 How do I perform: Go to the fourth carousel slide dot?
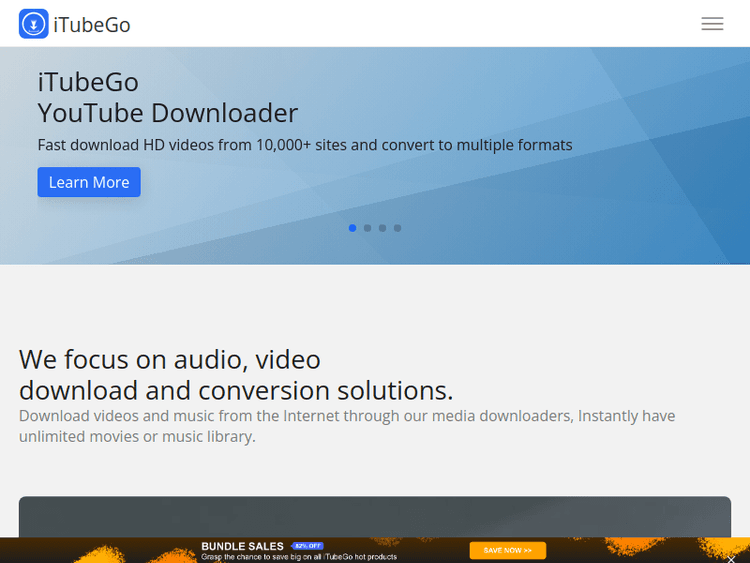point(397,228)
